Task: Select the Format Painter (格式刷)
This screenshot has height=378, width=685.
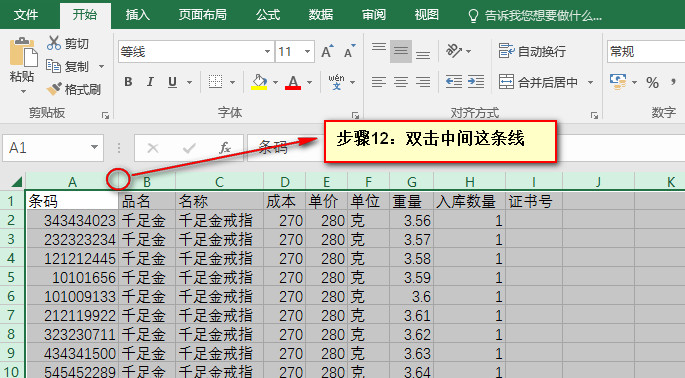Action: (74, 89)
